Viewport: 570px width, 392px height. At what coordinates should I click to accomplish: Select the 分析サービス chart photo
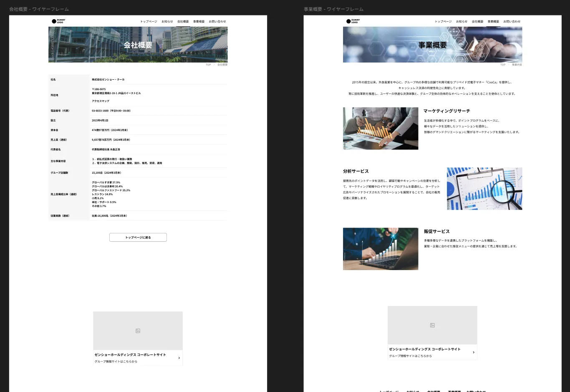[x=484, y=189]
